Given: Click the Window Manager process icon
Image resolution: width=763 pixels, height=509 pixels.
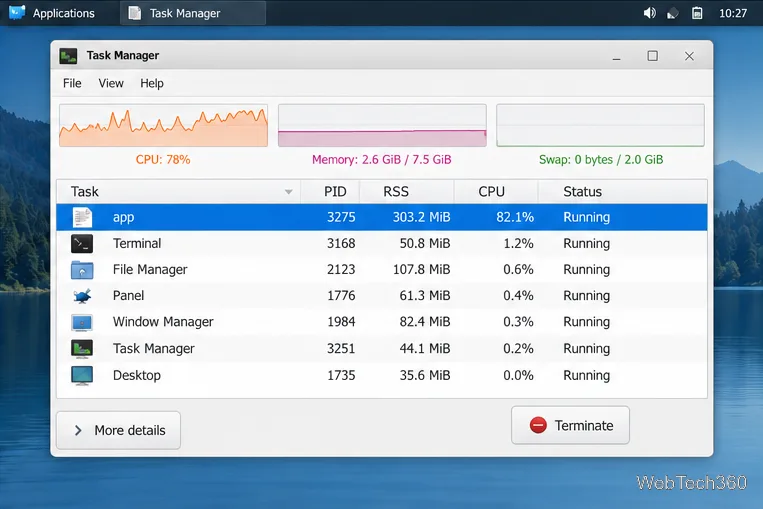Looking at the screenshot, I should point(82,322).
